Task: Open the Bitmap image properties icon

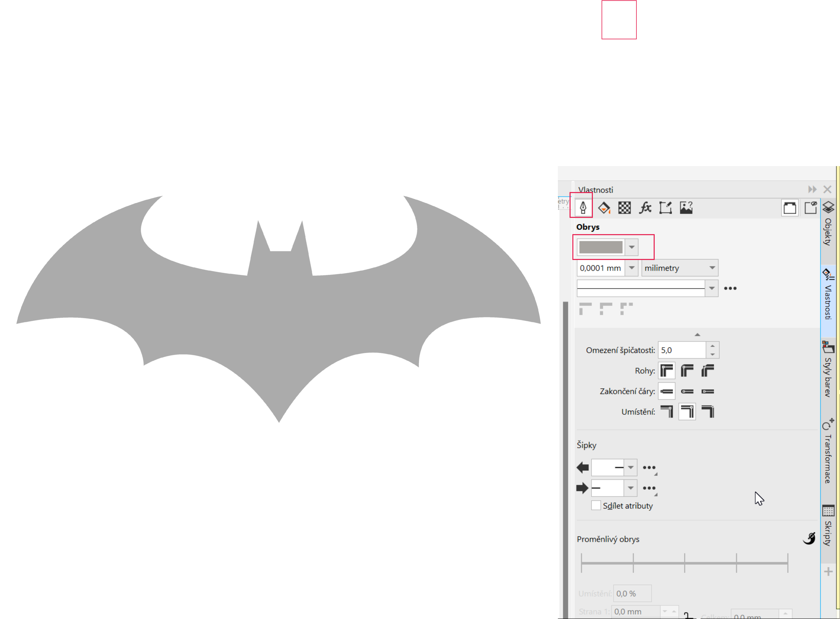Action: point(686,207)
